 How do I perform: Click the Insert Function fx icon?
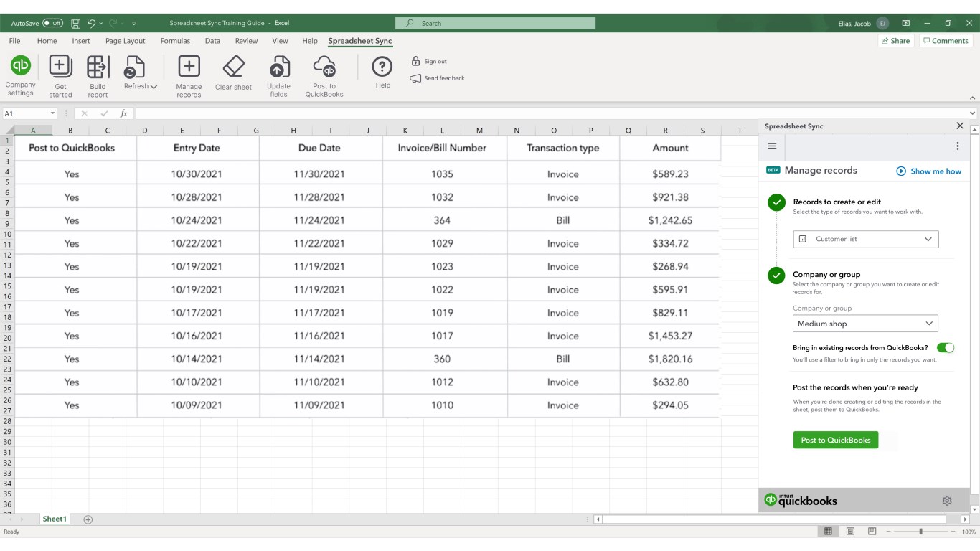[x=123, y=113]
